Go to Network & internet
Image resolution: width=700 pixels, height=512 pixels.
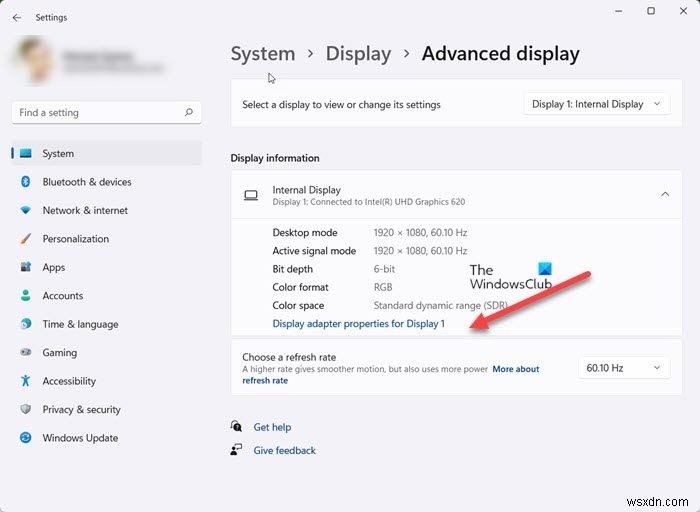[x=106, y=210]
